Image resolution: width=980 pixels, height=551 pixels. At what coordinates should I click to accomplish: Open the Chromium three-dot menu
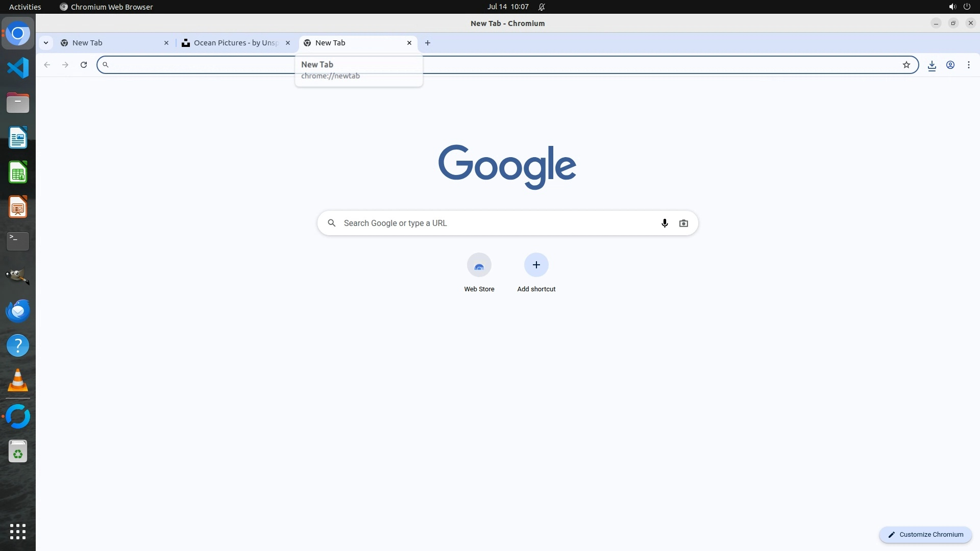(x=969, y=65)
